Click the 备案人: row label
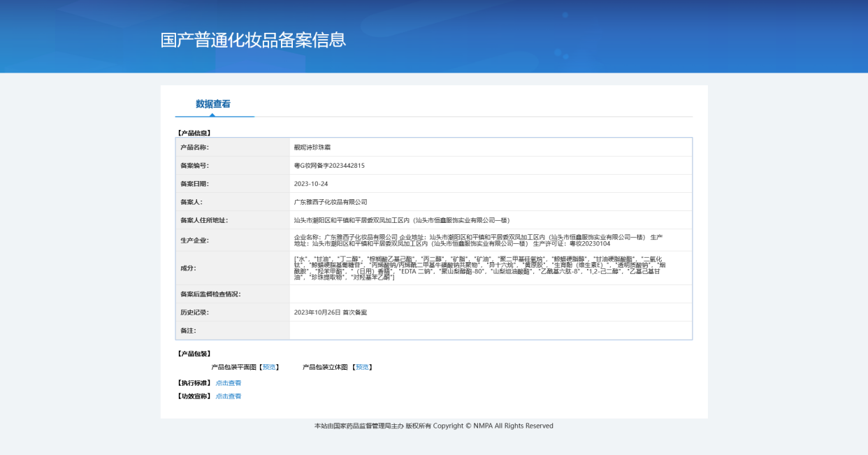This screenshot has height=455, width=868. [191, 202]
